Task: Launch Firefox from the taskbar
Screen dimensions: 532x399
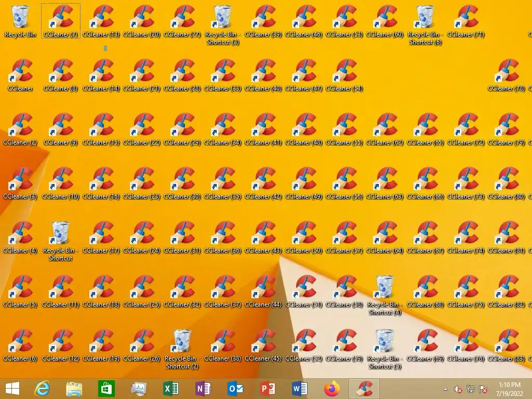Action: coord(332,389)
